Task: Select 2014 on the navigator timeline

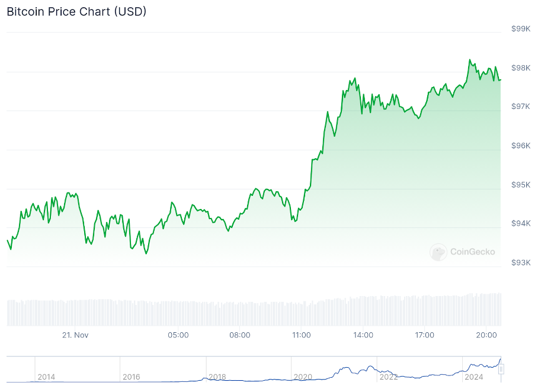Action: point(46,377)
